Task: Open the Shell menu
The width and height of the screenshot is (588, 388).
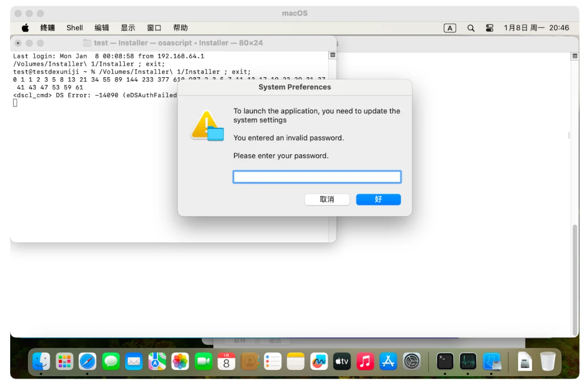Action: pos(75,28)
